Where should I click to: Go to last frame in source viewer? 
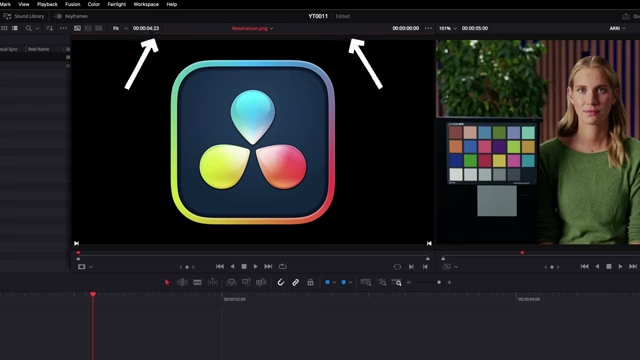point(268,267)
